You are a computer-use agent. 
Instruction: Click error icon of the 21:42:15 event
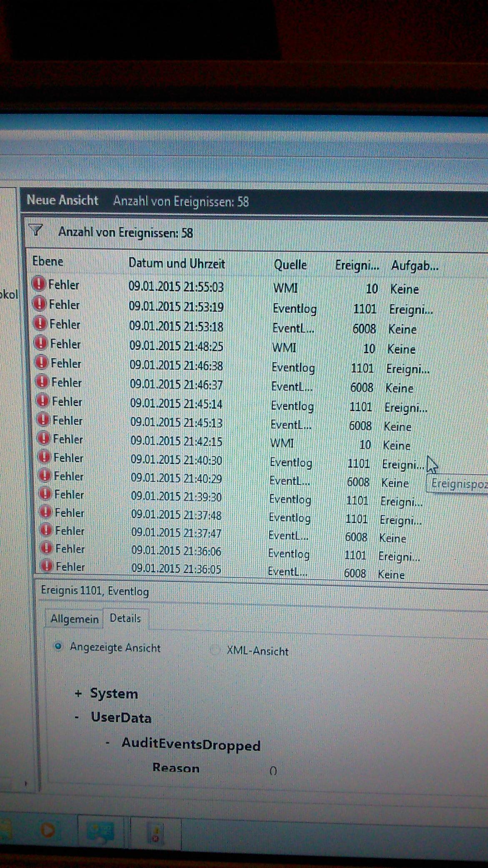click(44, 439)
